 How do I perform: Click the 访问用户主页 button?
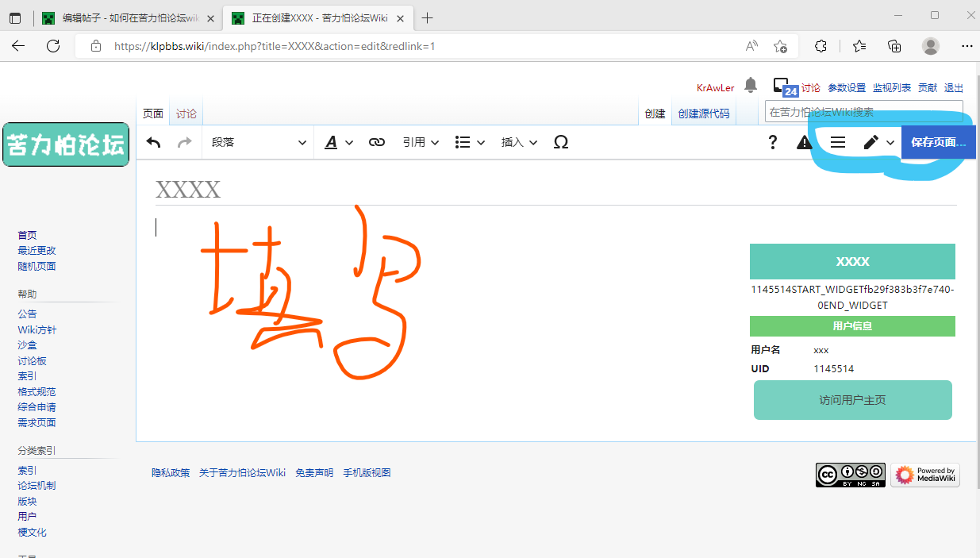[852, 400]
